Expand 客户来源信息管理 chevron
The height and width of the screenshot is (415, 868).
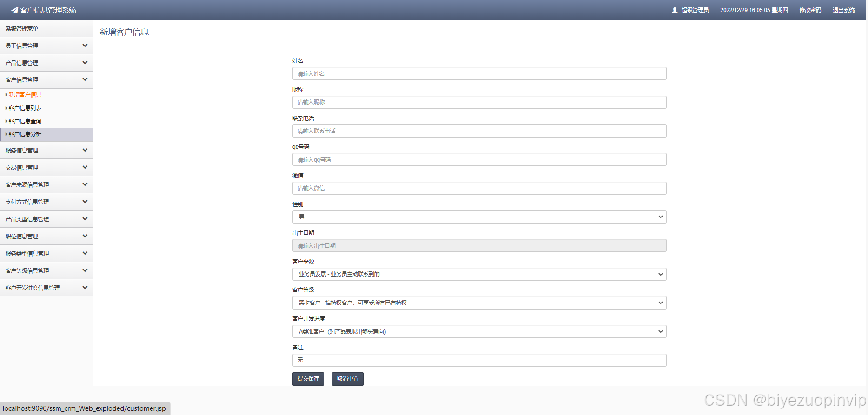[85, 184]
